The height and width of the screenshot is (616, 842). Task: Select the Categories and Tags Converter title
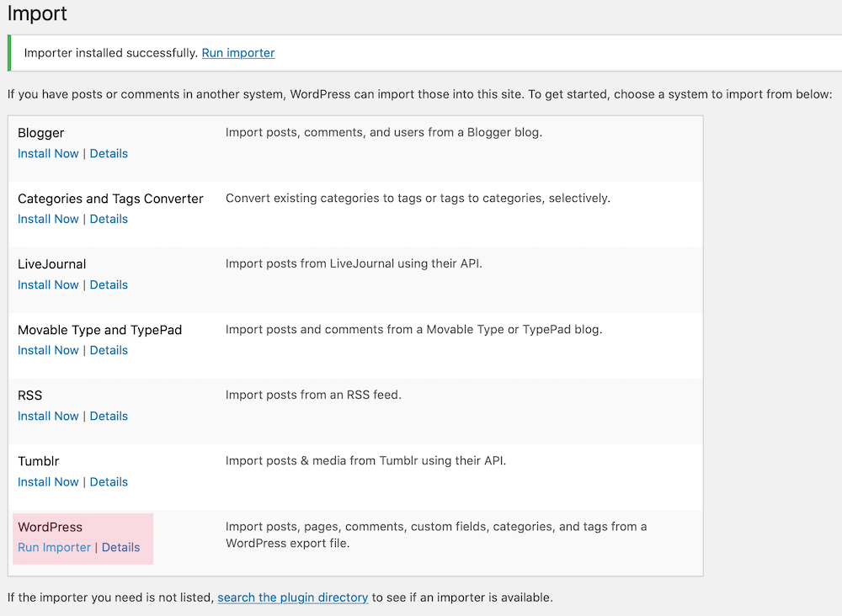point(110,199)
